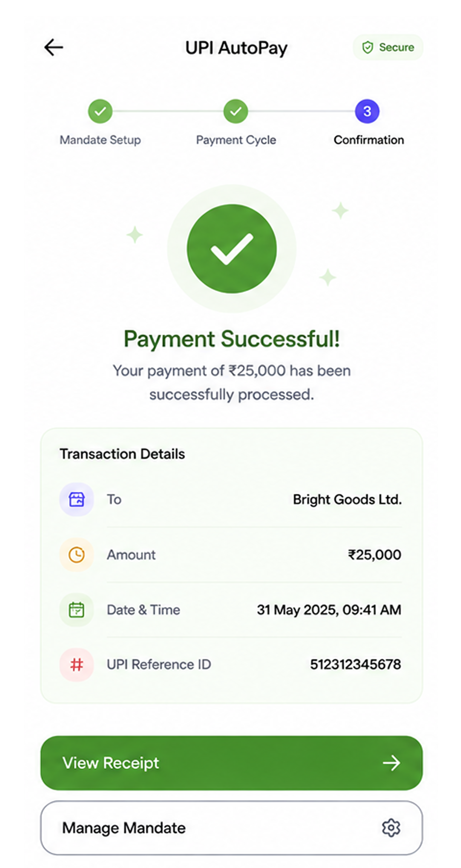Open the View Receipt button
Viewport: 461px width, 868px height.
pyautogui.click(x=231, y=763)
